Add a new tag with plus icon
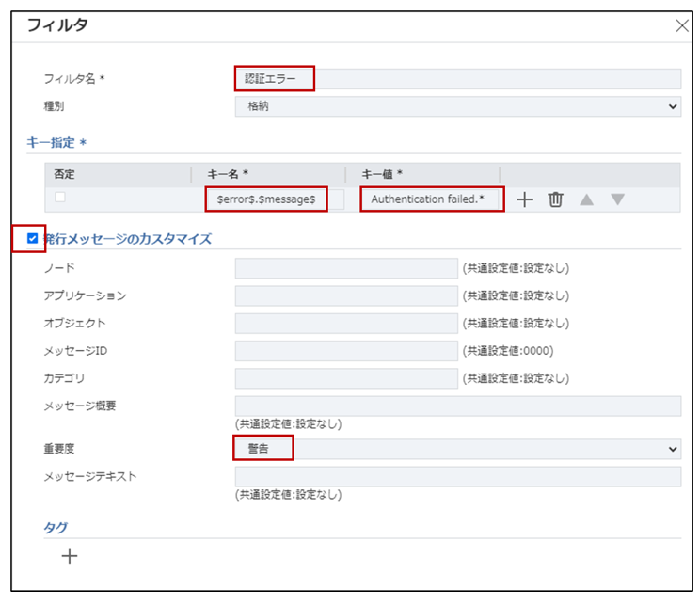The image size is (700, 605). 70,556
